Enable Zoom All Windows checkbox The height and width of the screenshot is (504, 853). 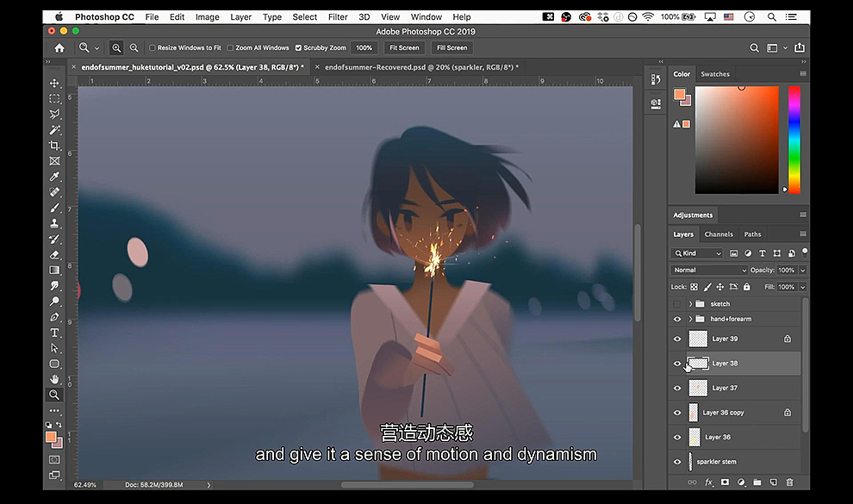click(230, 48)
